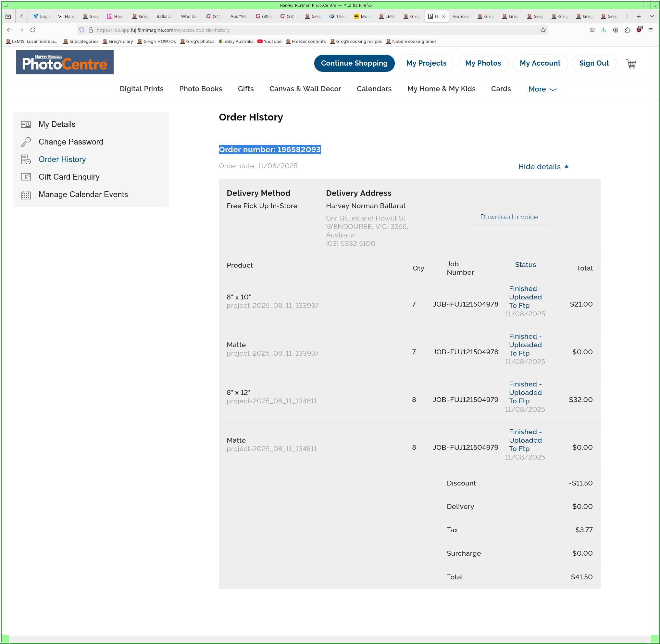This screenshot has height=644, width=660.
Task: Click the Order History document icon
Action: [26, 160]
